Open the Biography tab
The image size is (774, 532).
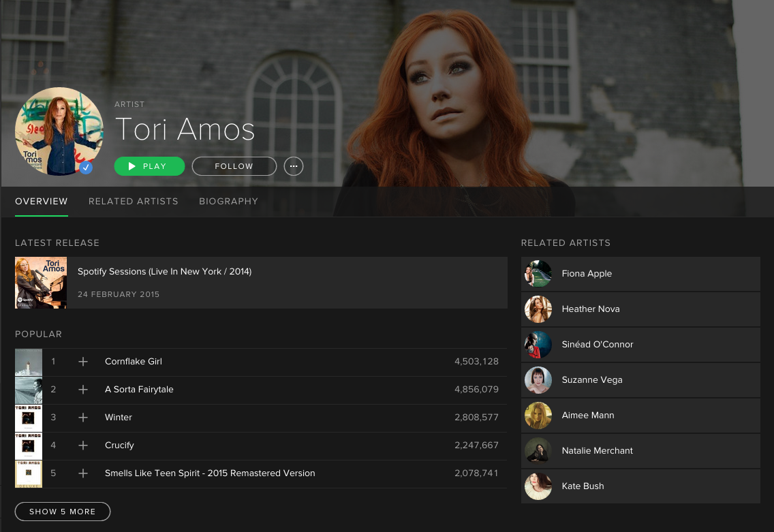228,202
